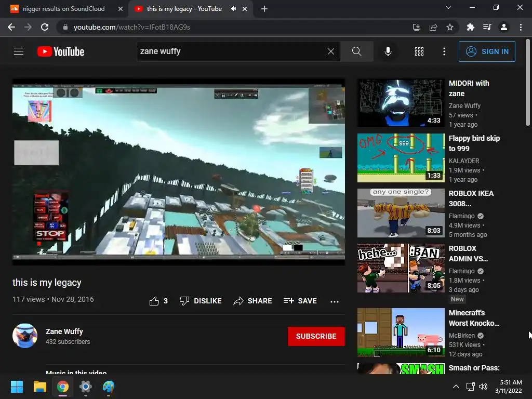
Task: Like the video with thumbs up
Action: coord(159,301)
